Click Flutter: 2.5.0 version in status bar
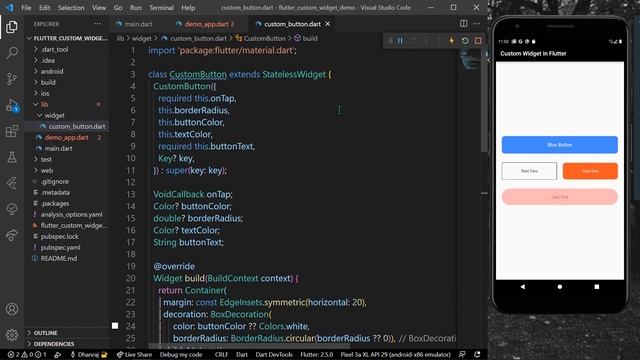Screen dimensions: 640x360 (317, 355)
